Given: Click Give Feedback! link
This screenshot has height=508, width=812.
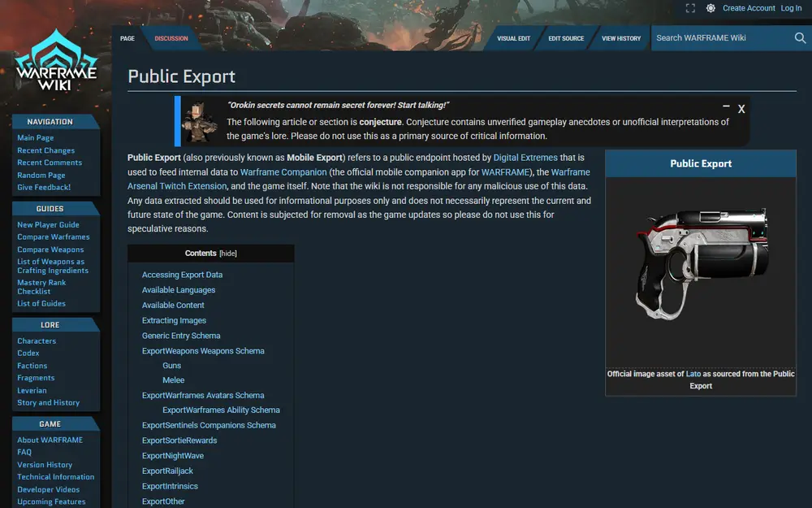Looking at the screenshot, I should 44,188.
